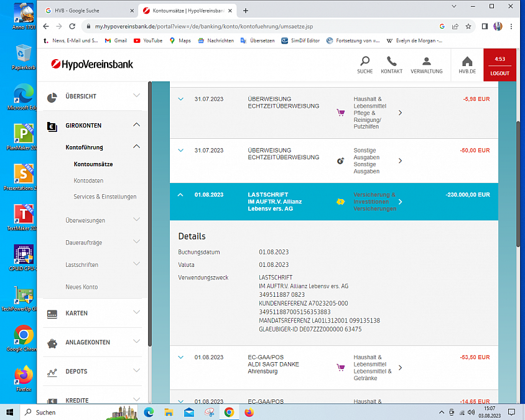Open category arrow for Sonstige Ausgaben
Screen dimensions: 525x420
400,161
